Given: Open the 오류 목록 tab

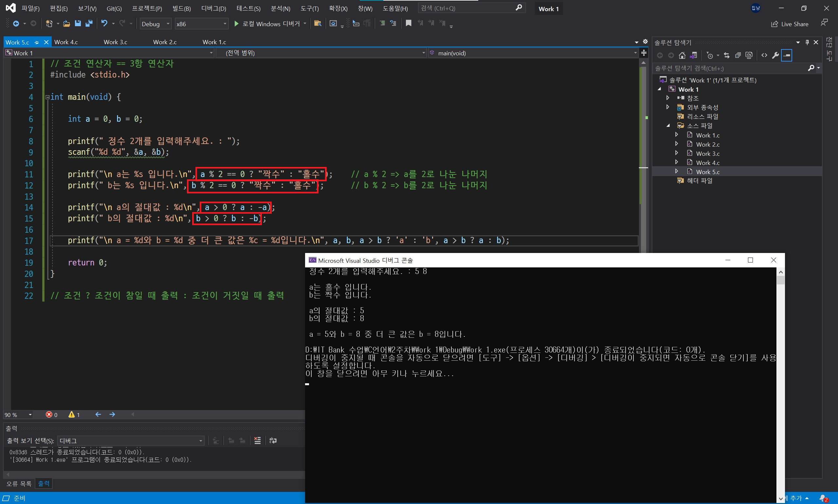Looking at the screenshot, I should point(19,483).
